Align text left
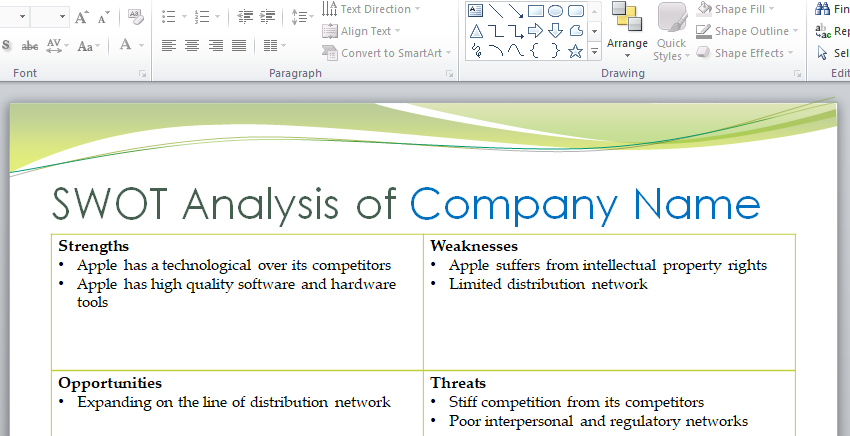Image resolution: width=850 pixels, height=436 pixels. [169, 45]
